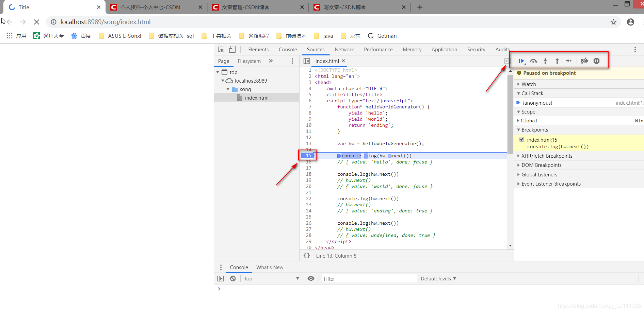Expand the Global scope entry
Screen dimensions: 644x312
point(518,121)
